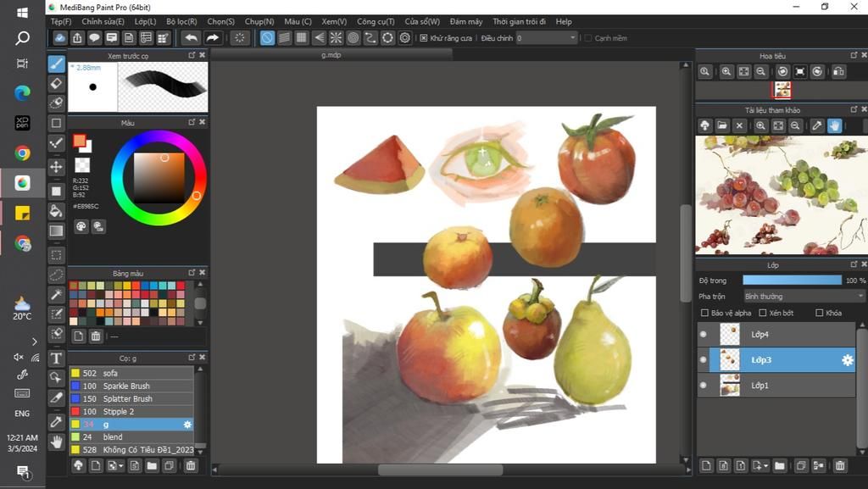Enable circle snap guide
Image resolution: width=868 pixels, height=489 pixels.
pos(353,37)
